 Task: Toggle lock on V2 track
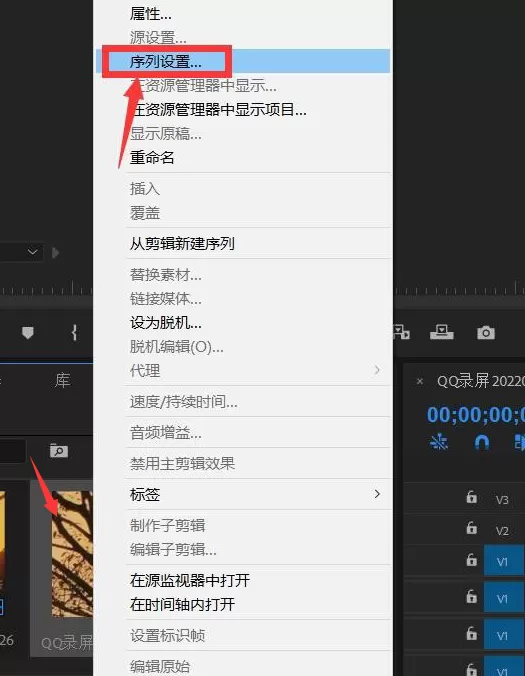[472, 528]
